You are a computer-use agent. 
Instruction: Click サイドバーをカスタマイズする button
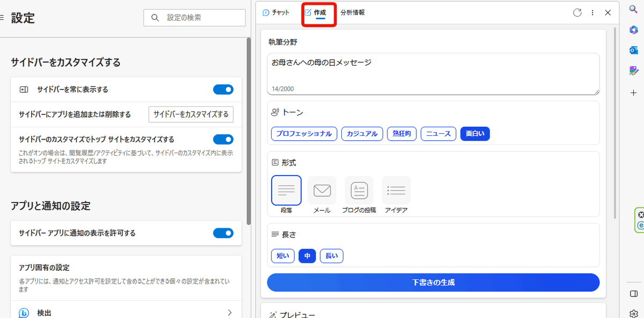click(191, 114)
